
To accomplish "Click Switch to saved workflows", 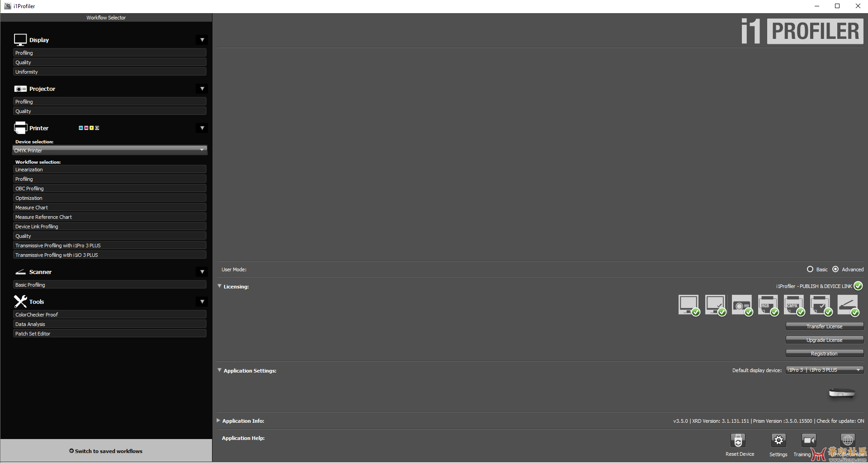I will 106,451.
